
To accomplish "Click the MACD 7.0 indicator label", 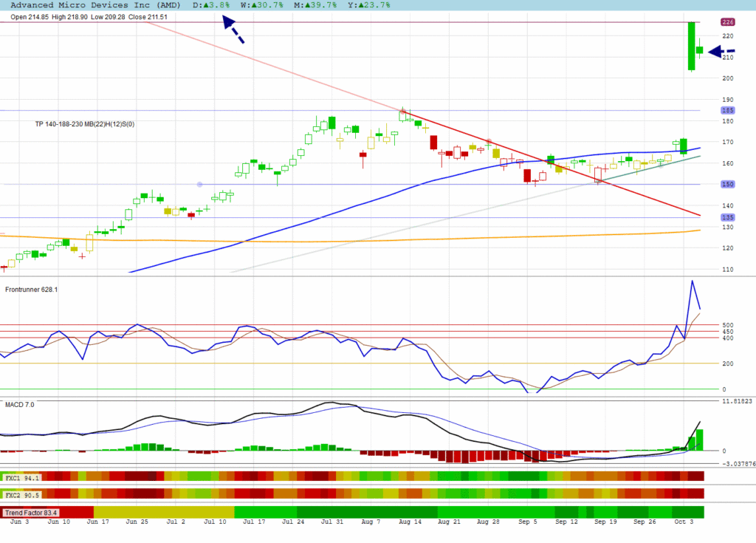I will (x=20, y=405).
